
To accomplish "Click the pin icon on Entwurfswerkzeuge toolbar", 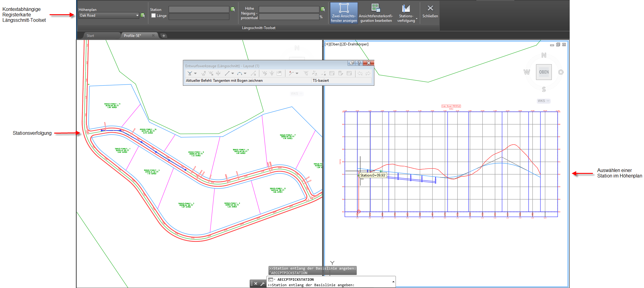I will [x=351, y=63].
